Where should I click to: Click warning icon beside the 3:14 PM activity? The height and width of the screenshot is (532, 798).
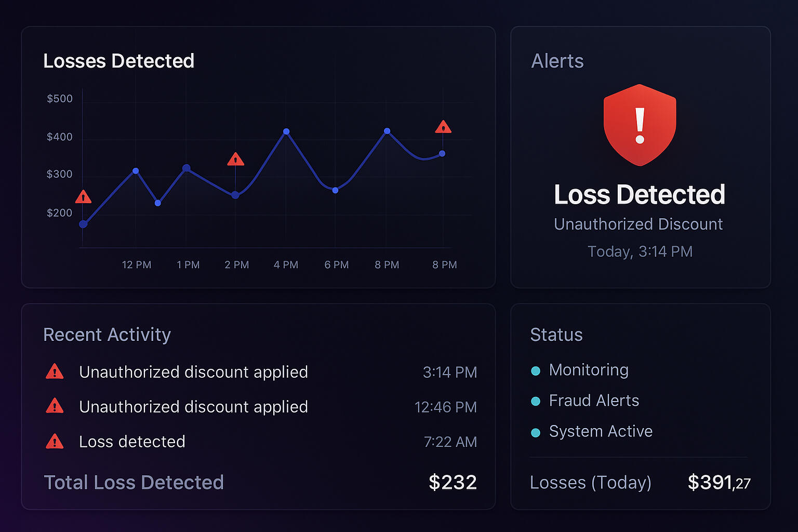[55, 372]
